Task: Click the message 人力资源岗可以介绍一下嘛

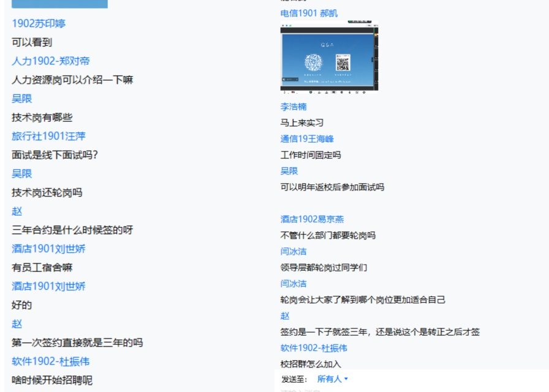Action: pyautogui.click(x=72, y=80)
